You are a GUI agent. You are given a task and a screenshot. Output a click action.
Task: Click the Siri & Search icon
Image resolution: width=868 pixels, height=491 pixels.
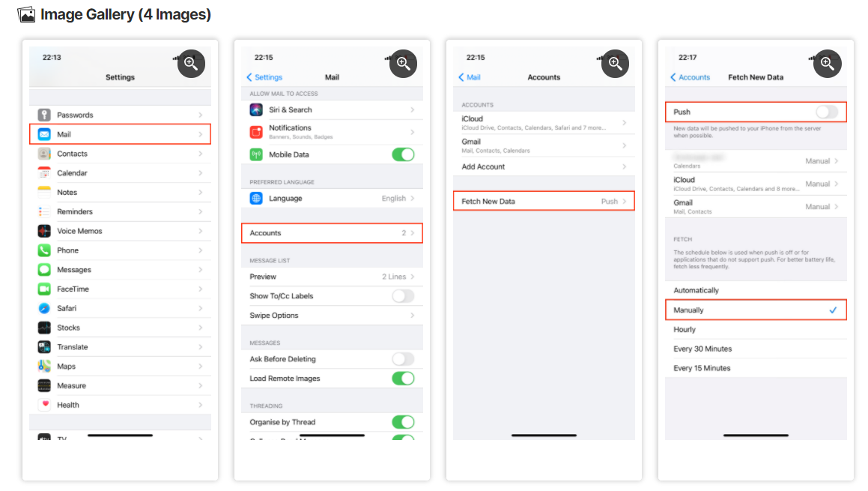click(x=256, y=109)
